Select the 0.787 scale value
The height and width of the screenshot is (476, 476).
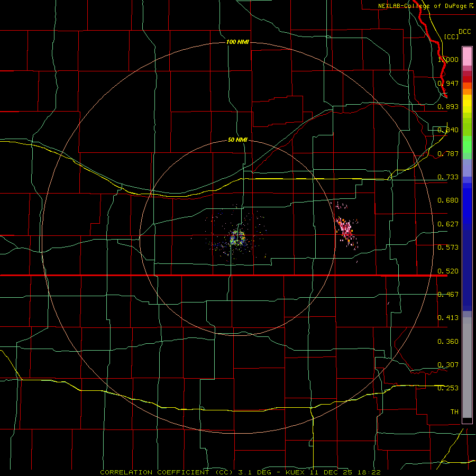point(448,153)
